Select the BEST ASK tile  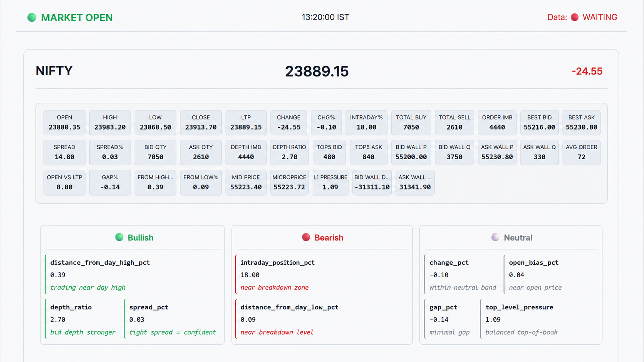coord(581,123)
